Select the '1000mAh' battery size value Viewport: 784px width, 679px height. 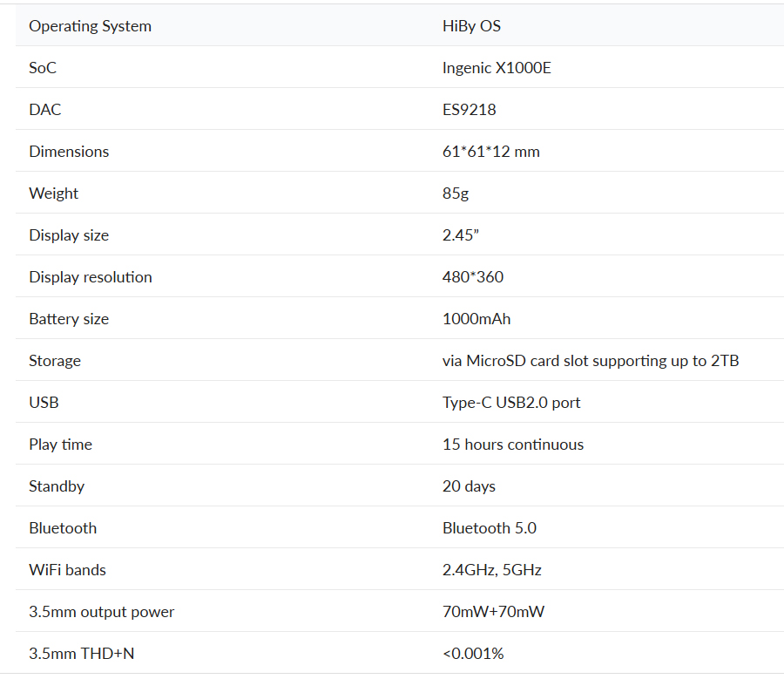476,319
